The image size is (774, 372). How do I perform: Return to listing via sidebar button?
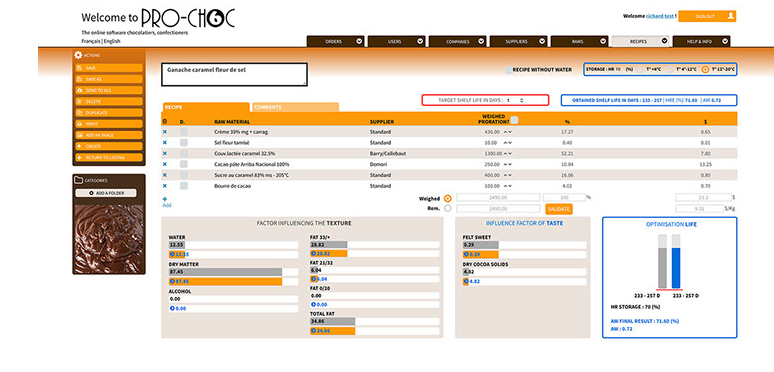[x=109, y=157]
